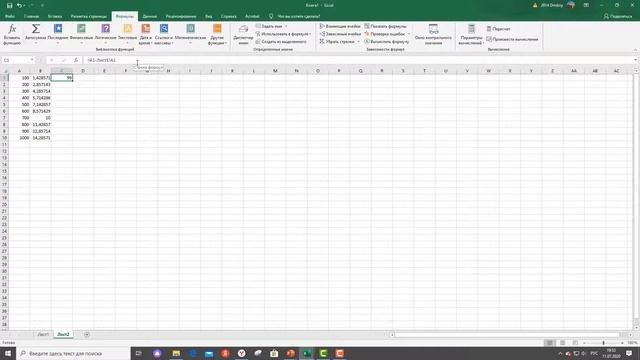Screen dimensions: 640x360
Task: Click the Create from Selection button
Action: [281, 42]
